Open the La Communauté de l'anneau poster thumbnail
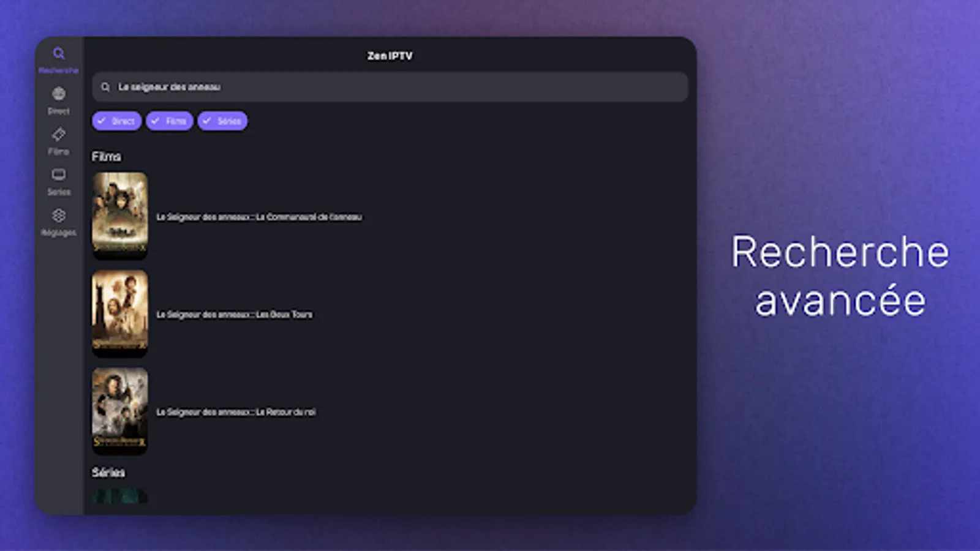Image resolution: width=980 pixels, height=551 pixels. [x=120, y=216]
